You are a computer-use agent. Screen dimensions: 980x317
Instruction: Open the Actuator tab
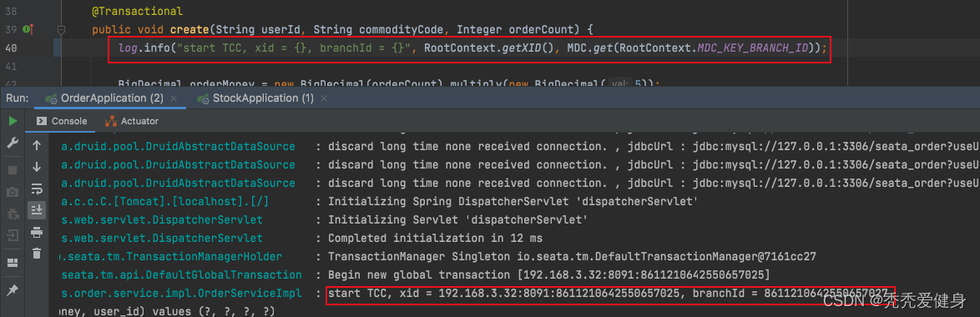pos(132,121)
